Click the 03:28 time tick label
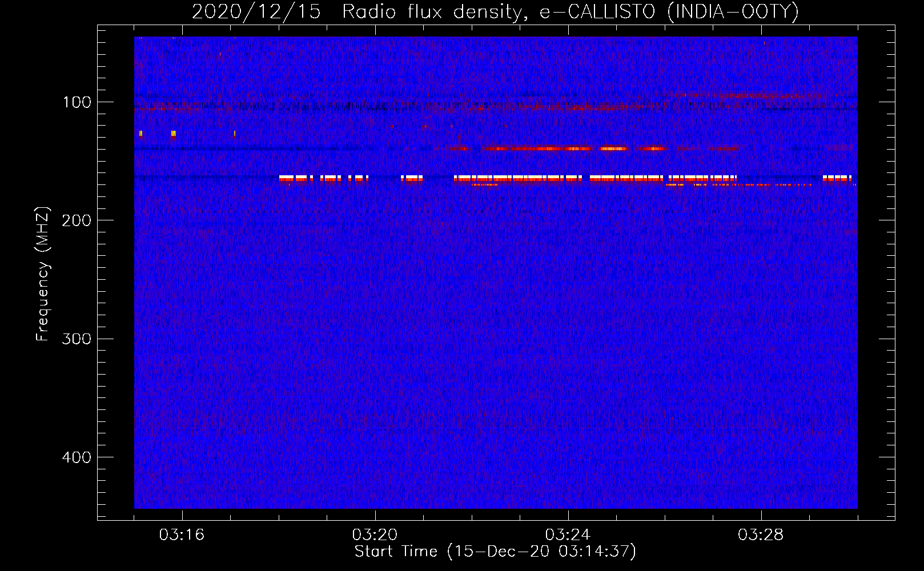This screenshot has width=924, height=571. tap(761, 535)
